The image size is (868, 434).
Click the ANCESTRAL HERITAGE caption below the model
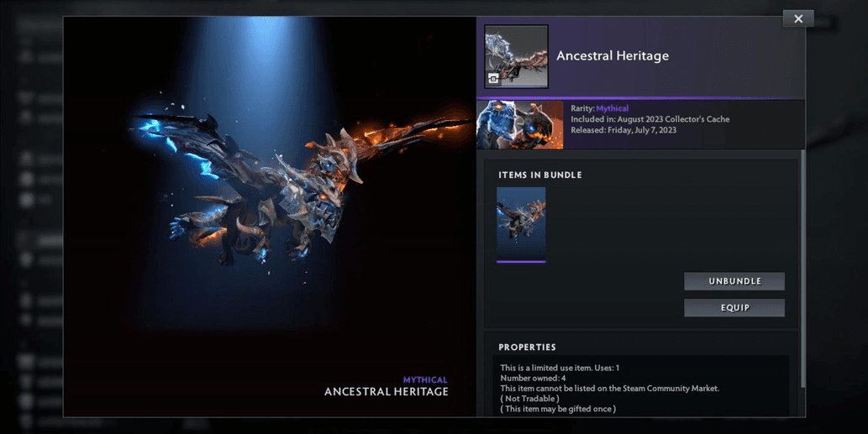(386, 391)
